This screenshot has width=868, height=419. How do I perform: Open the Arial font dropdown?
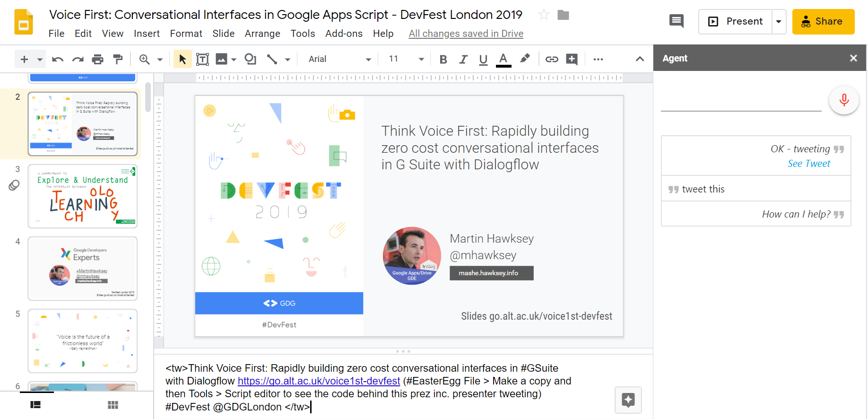tap(339, 59)
